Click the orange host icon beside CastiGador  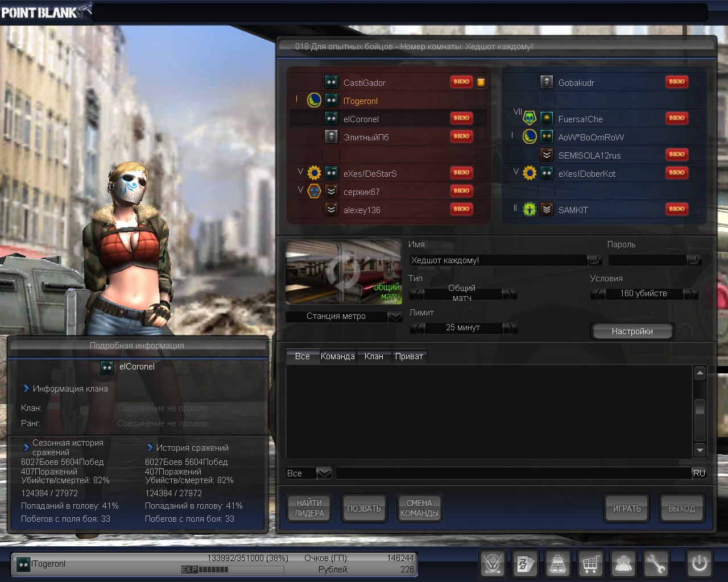click(481, 82)
